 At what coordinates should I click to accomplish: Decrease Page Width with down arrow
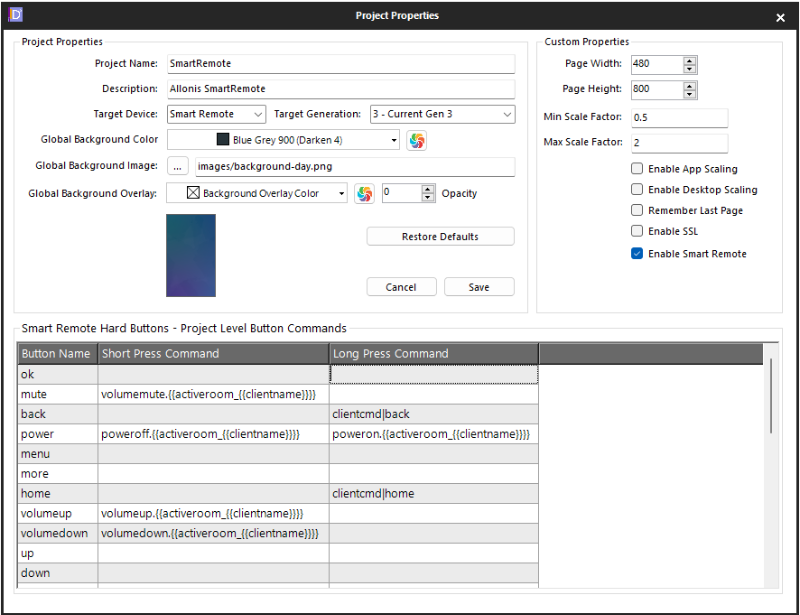pos(689,69)
